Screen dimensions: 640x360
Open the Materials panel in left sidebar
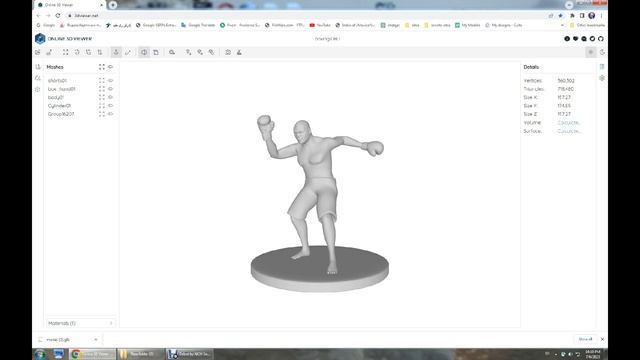tap(38, 78)
